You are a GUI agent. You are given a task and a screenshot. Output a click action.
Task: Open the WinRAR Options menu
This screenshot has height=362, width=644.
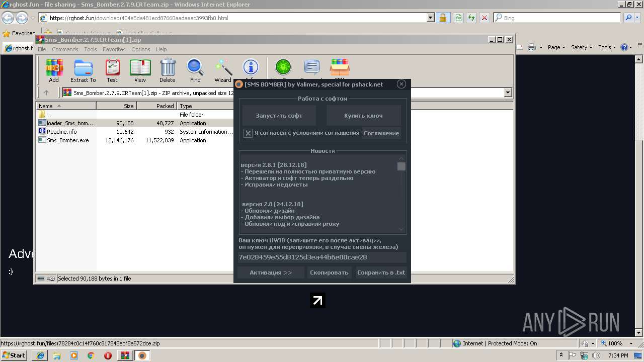tap(141, 49)
